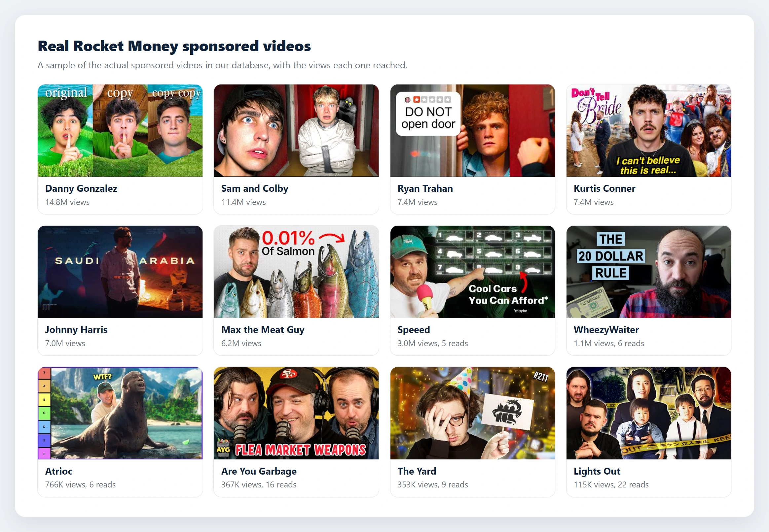The height and width of the screenshot is (532, 769).
Task: Click the Danny Gonzalez channel name
Action: click(x=81, y=188)
